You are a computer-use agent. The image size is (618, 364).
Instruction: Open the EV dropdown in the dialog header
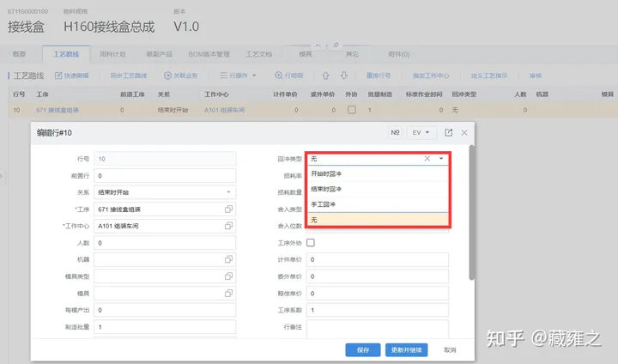tap(421, 133)
